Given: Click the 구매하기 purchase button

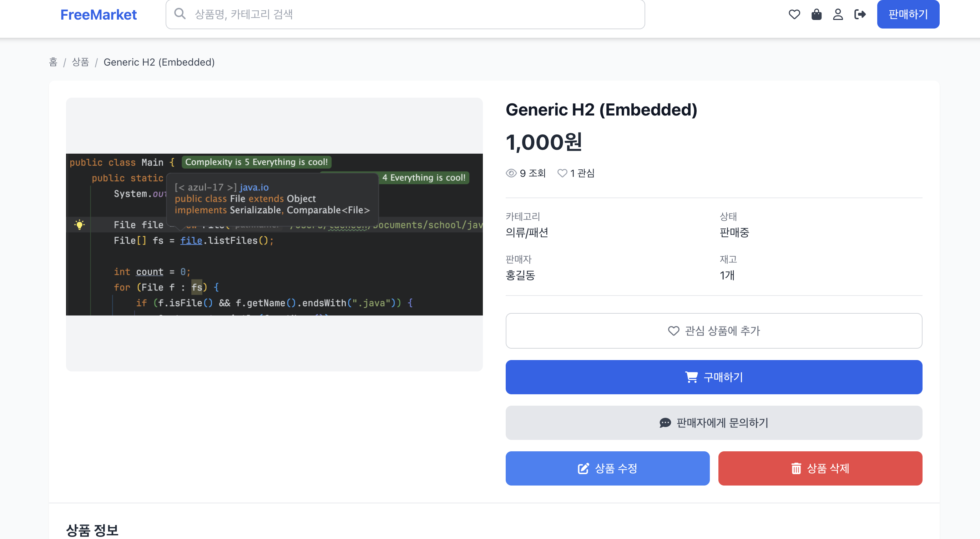Looking at the screenshot, I should pos(713,377).
